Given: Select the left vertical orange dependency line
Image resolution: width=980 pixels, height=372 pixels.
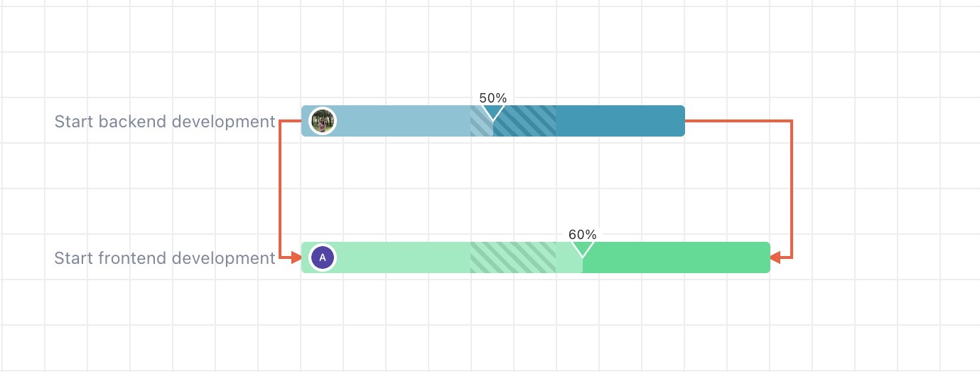Looking at the screenshot, I should pos(281,188).
